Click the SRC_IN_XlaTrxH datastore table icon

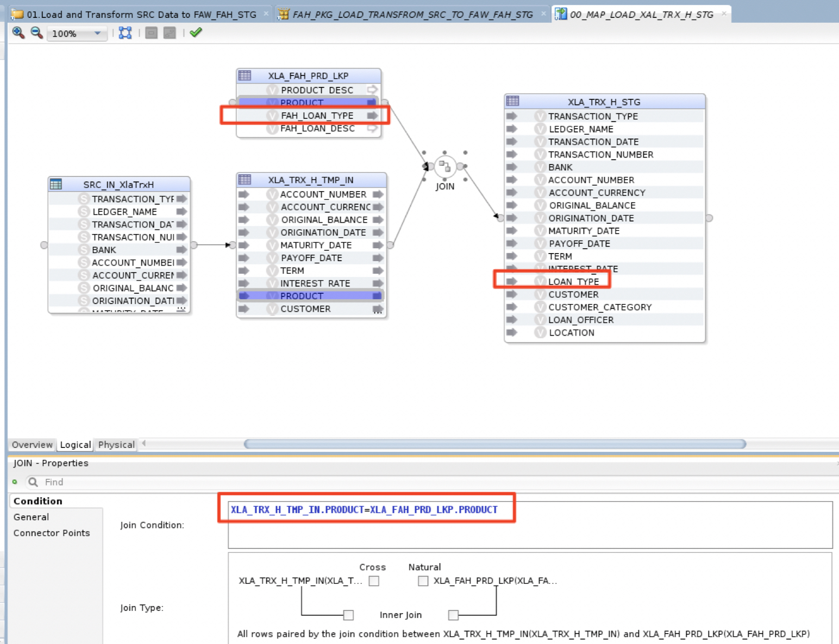click(x=56, y=184)
